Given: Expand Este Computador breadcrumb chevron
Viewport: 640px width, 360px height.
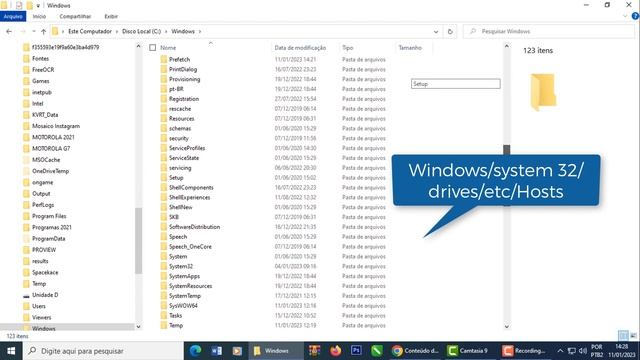Looking at the screenshot, I should (117, 31).
